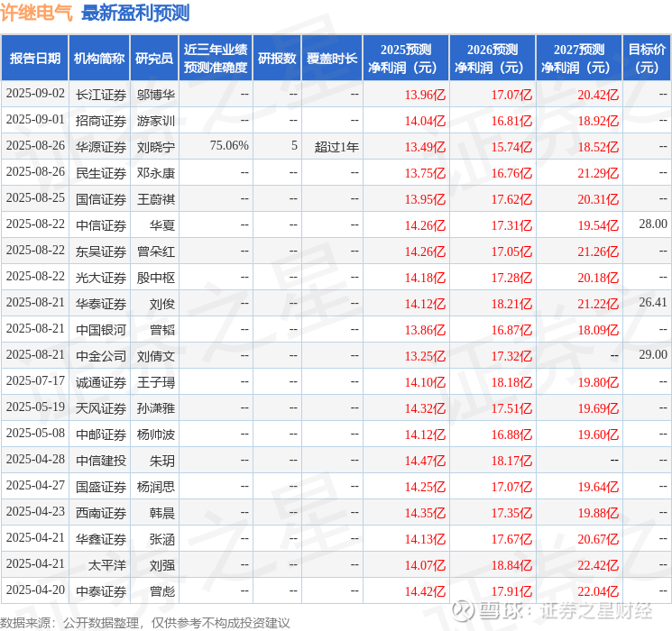Click 民生证券 institution name

(x=101, y=173)
